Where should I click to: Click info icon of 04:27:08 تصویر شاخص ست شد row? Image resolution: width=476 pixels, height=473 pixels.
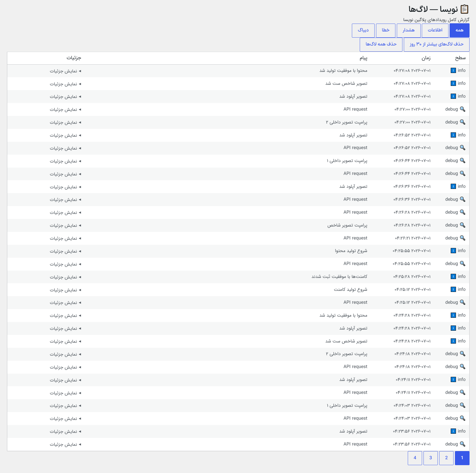tap(453, 83)
